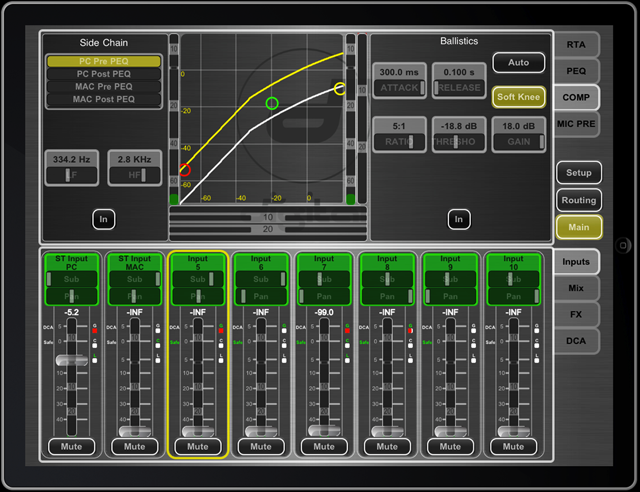Screen dimensions: 640x492
Task: Adjust the RATIO slider
Action: pos(399,142)
